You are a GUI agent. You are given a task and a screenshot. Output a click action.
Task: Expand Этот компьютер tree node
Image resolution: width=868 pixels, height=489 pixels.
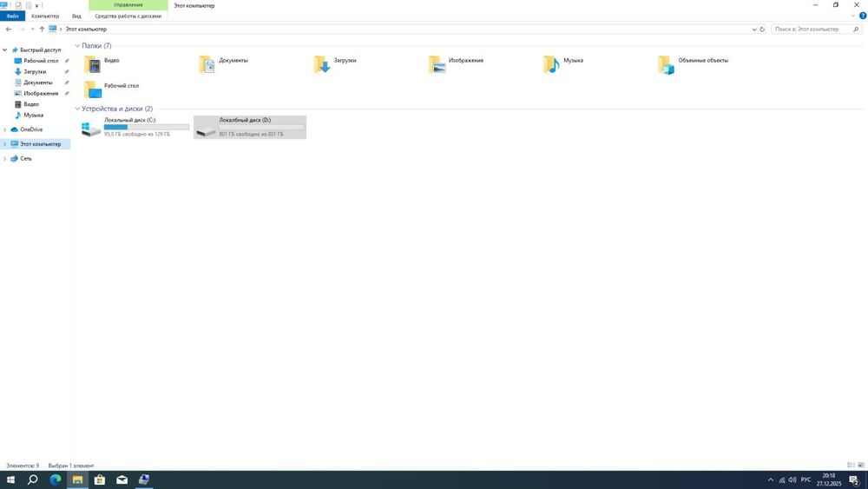point(5,144)
